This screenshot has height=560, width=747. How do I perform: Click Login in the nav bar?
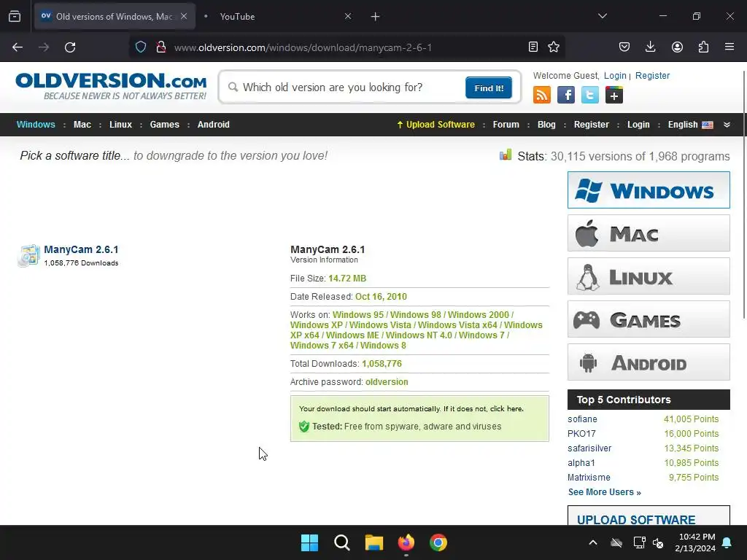click(x=638, y=124)
